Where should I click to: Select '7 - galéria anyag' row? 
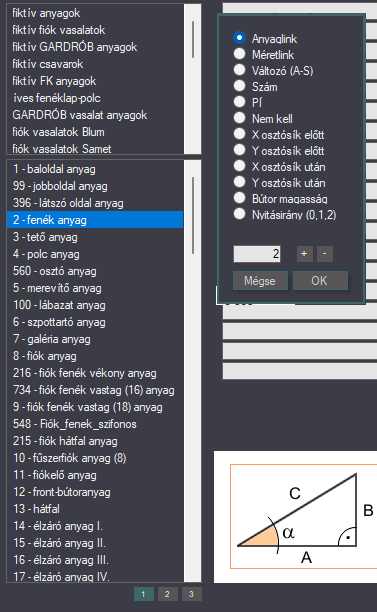[95, 339]
